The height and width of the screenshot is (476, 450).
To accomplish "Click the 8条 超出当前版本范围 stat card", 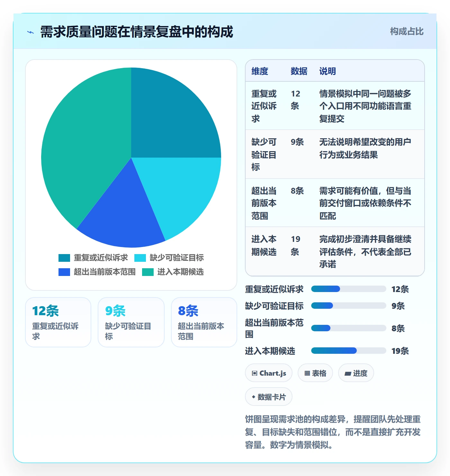I will pyautogui.click(x=204, y=322).
